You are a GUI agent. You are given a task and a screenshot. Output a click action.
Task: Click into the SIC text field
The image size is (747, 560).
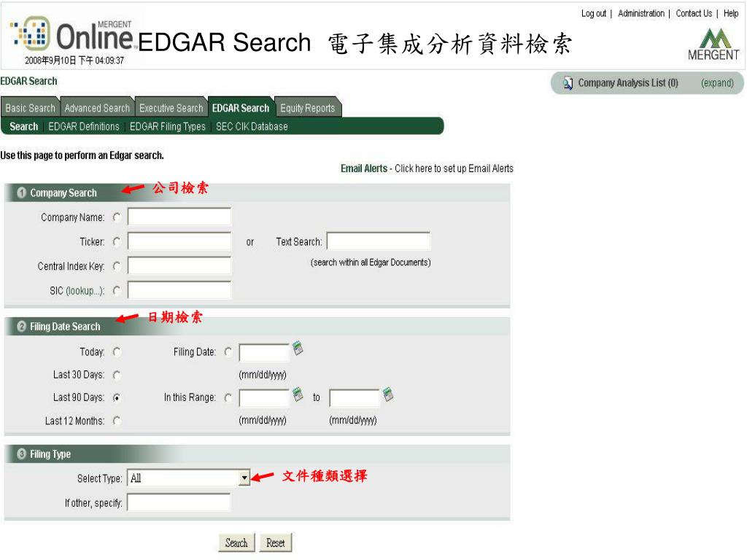179,290
